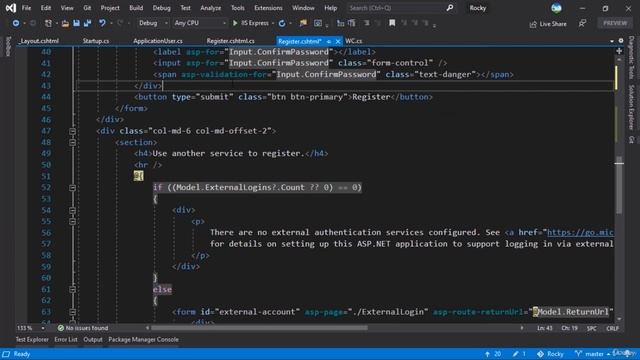Click the Save All icon
640x360 pixels.
pyautogui.click(x=87, y=23)
